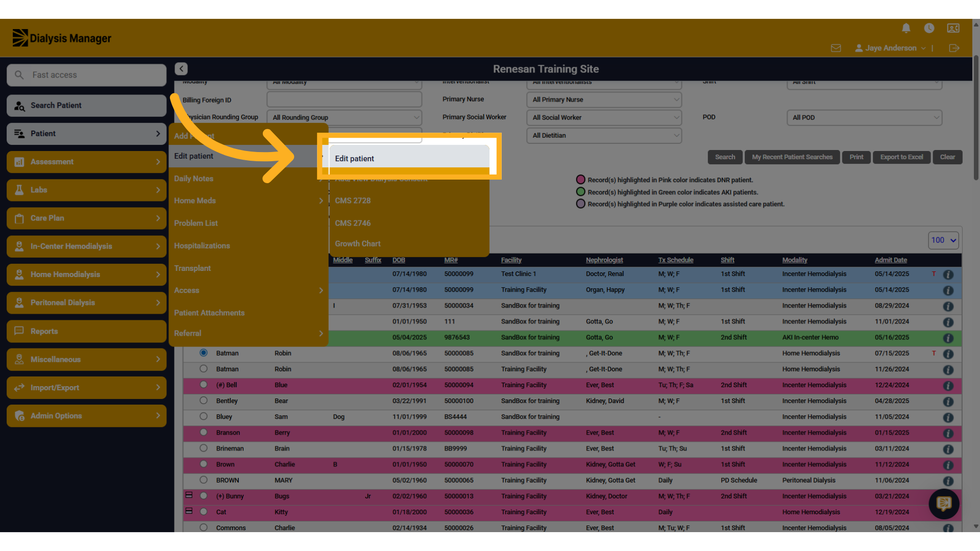980x551 pixels.
Task: Open the clock history icon
Action: [929, 29]
